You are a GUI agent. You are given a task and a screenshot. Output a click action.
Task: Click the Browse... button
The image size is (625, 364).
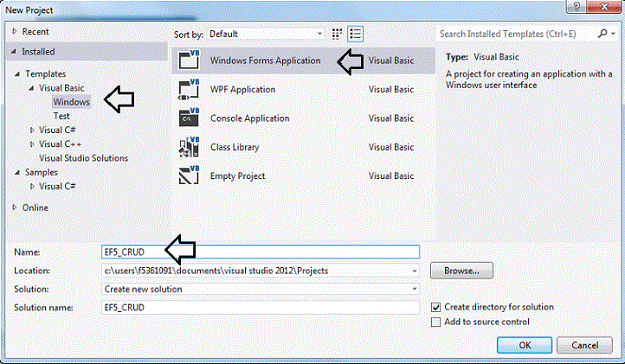(461, 271)
